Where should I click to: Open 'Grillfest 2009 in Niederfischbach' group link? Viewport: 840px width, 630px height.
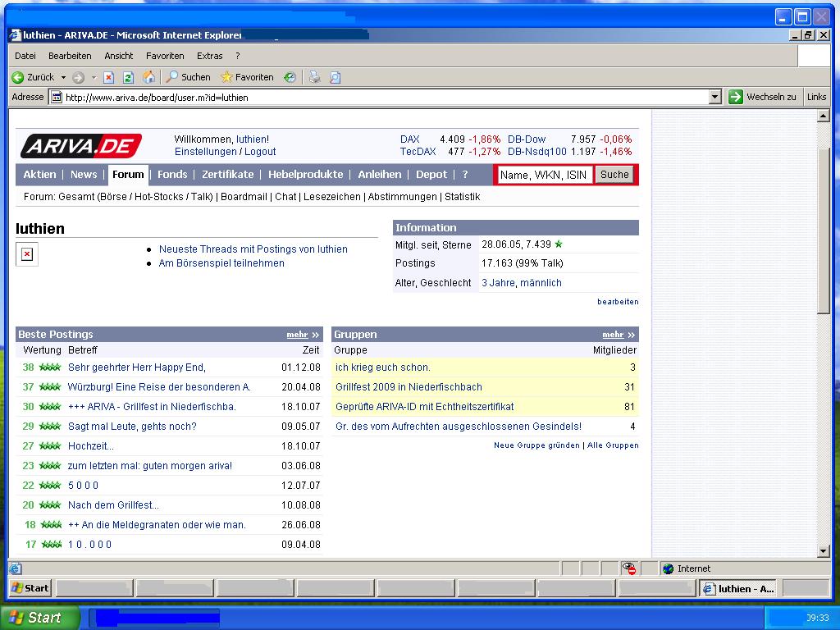point(409,387)
